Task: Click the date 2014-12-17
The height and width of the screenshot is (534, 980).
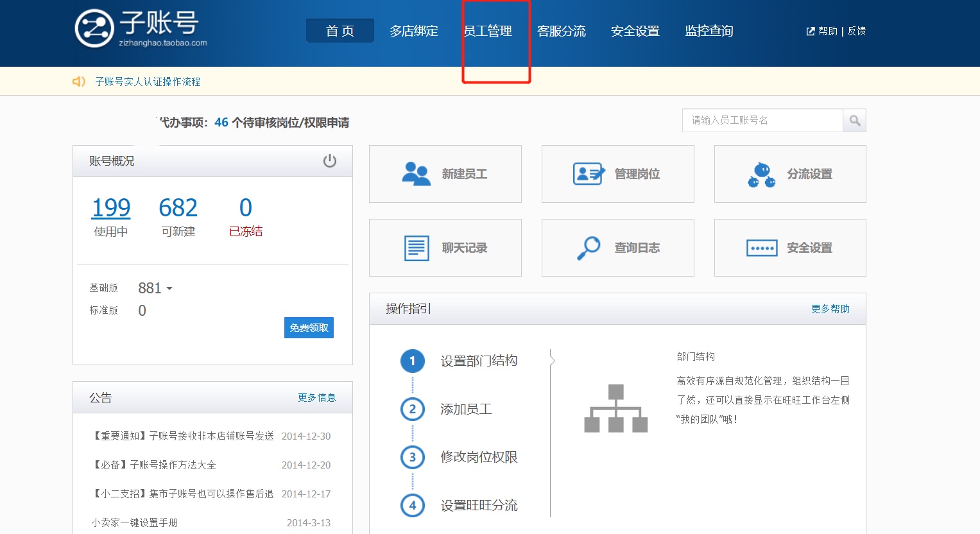Action: 306,494
